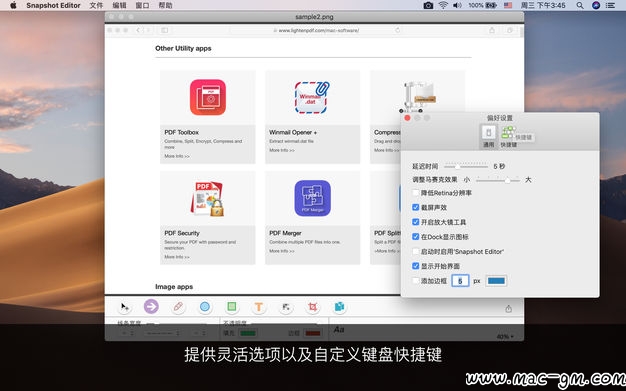Enable the 添加边框 checkbox
Image resolution: width=626 pixels, height=391 pixels.
coord(416,281)
